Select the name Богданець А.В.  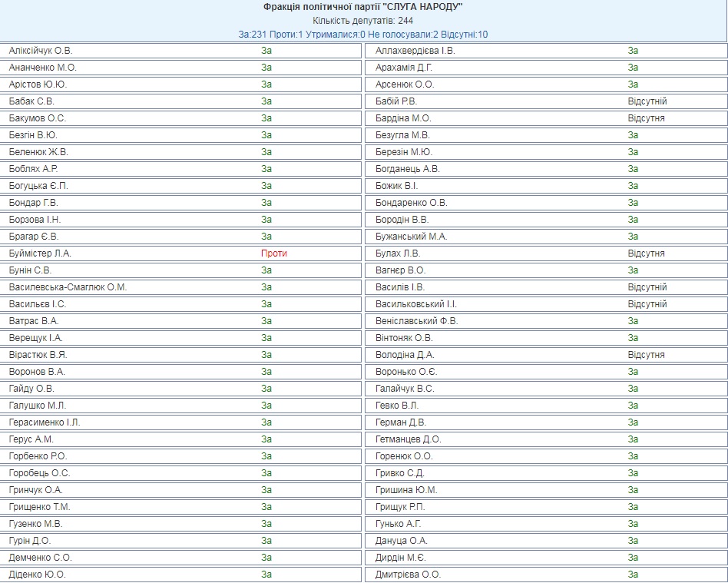tap(407, 169)
